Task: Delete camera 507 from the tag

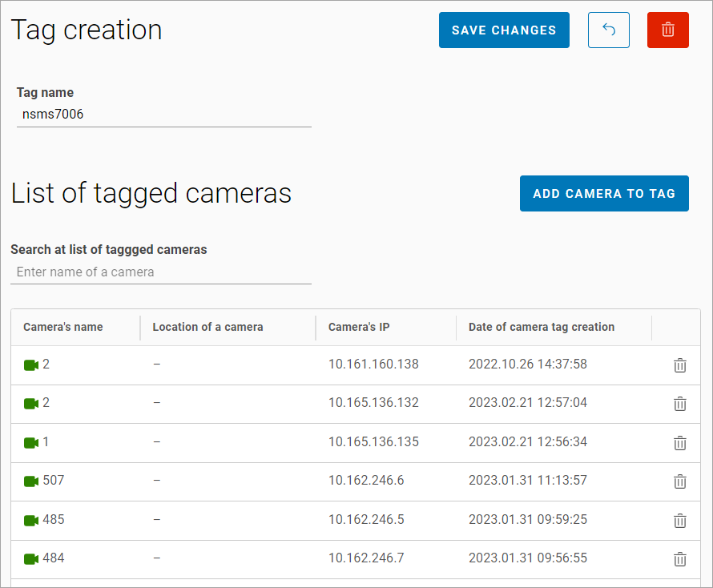Action: [x=679, y=481]
